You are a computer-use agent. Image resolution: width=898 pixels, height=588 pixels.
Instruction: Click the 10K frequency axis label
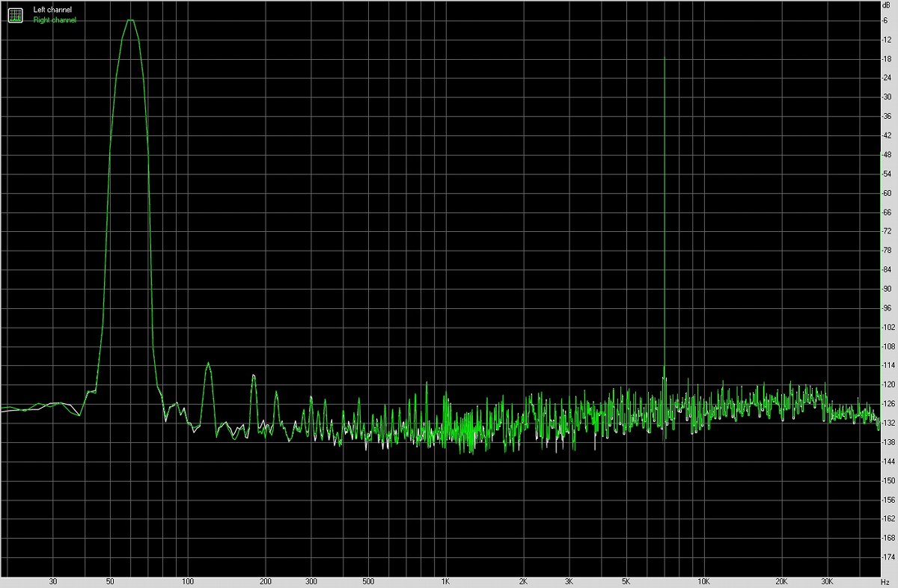point(703,581)
